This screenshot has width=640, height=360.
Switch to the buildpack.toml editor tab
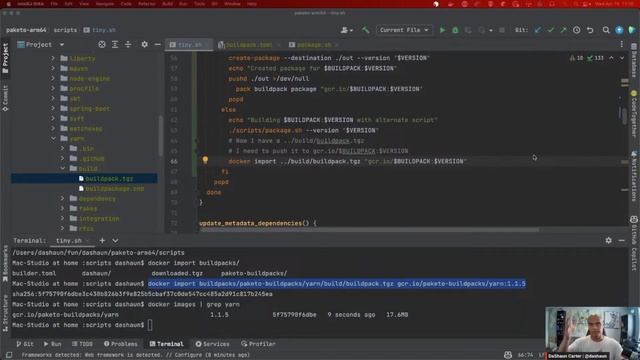point(248,44)
